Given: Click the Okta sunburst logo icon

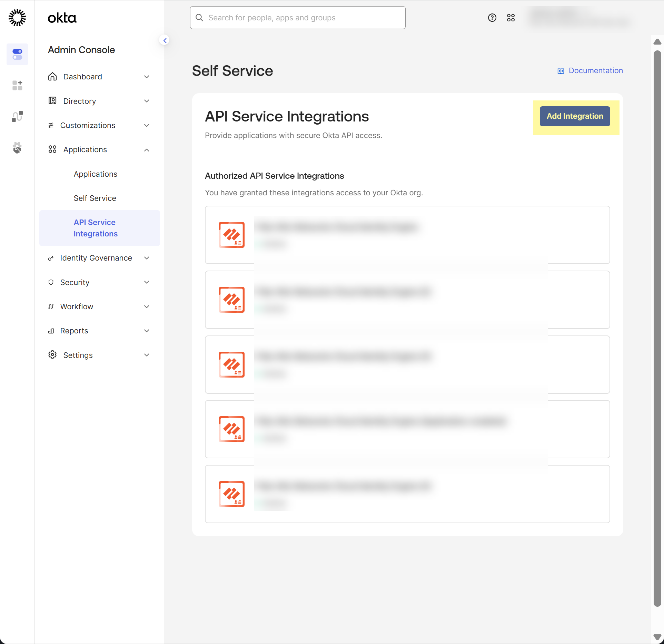Looking at the screenshot, I should (x=17, y=18).
